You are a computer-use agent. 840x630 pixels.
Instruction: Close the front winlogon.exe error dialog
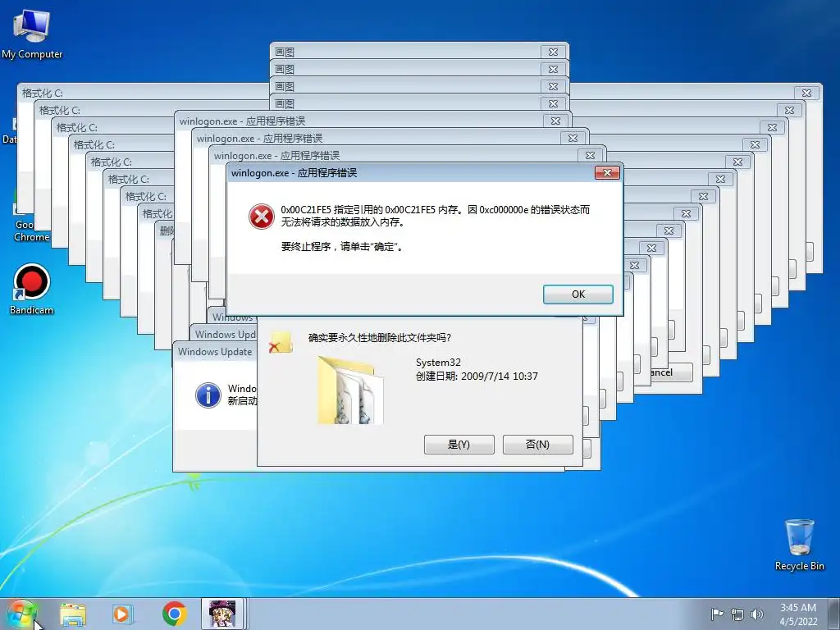tap(608, 172)
